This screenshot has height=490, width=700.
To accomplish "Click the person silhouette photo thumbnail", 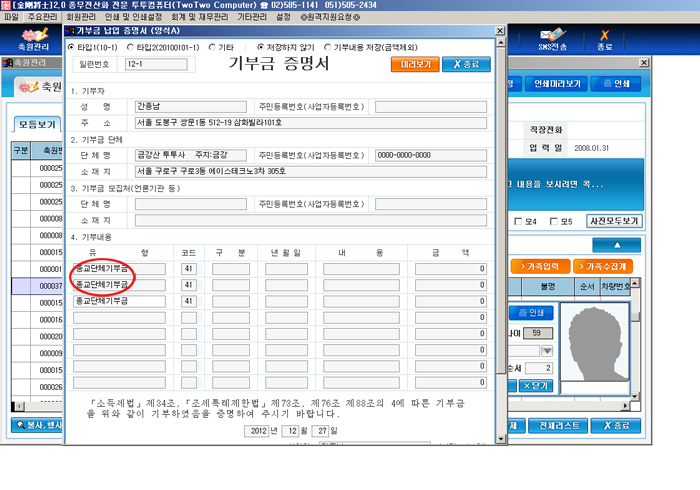I will click(595, 342).
